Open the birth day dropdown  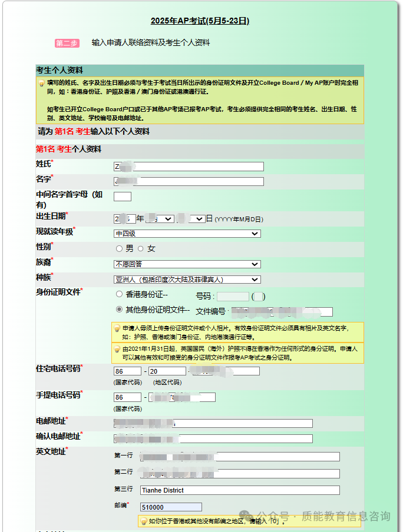coord(191,219)
